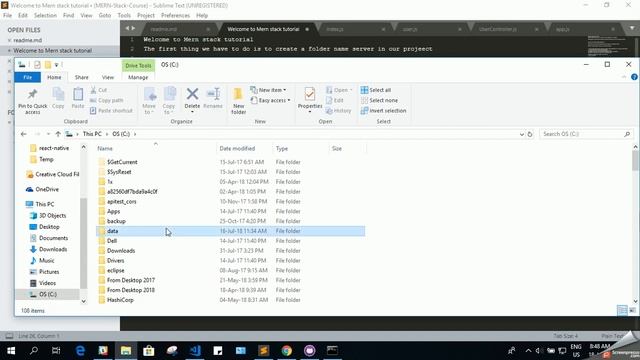
Task: Click navigation pane scroll down arrow
Action: (84, 301)
